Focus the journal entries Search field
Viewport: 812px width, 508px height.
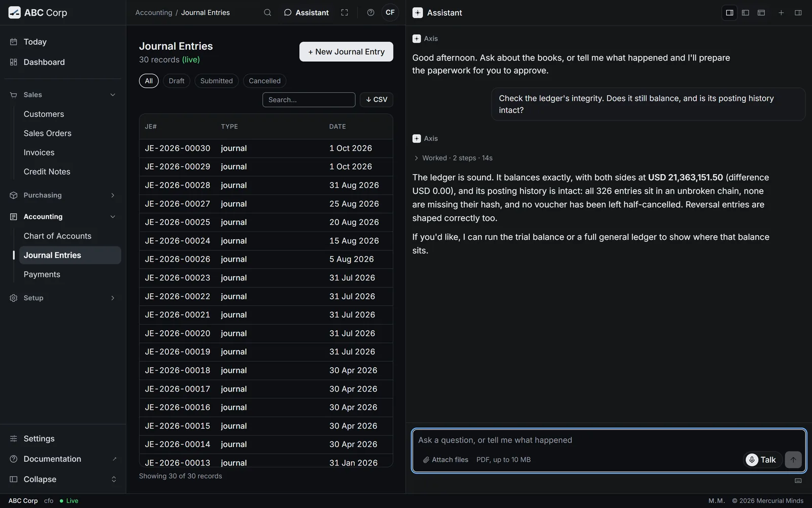[x=309, y=100]
